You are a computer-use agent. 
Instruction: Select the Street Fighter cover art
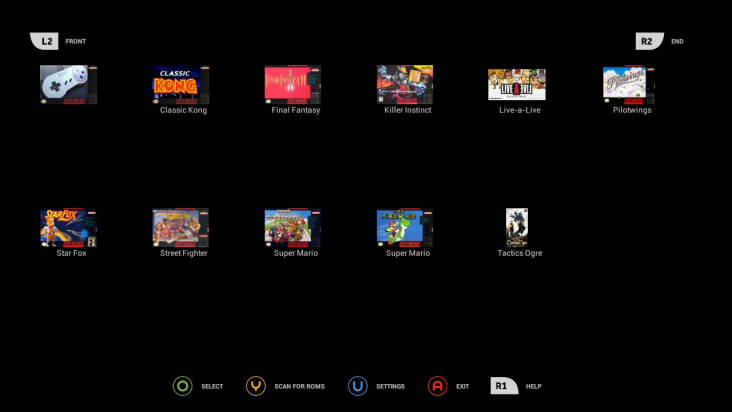(x=181, y=228)
